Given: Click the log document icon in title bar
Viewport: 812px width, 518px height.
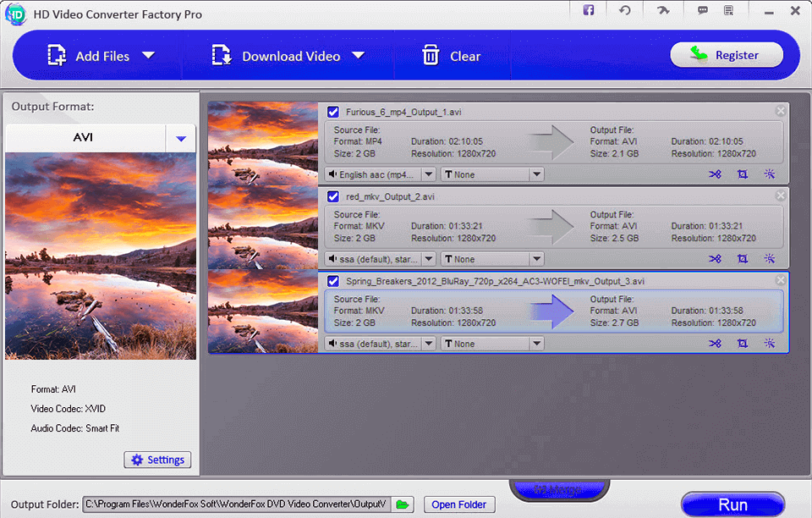Looking at the screenshot, I should click(x=729, y=11).
